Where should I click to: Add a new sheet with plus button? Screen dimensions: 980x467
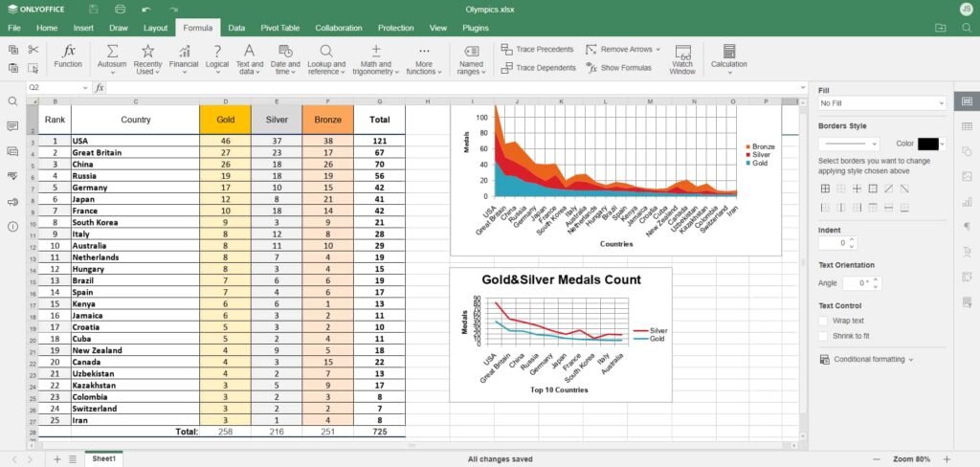[56, 459]
